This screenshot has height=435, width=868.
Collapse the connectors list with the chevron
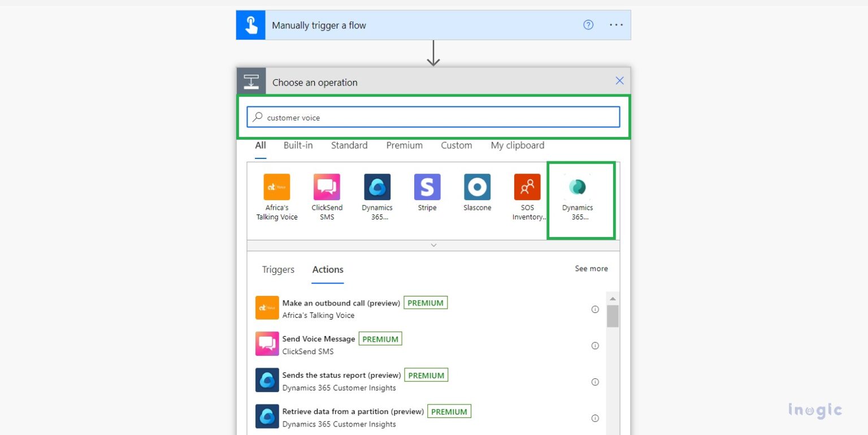pyautogui.click(x=433, y=246)
